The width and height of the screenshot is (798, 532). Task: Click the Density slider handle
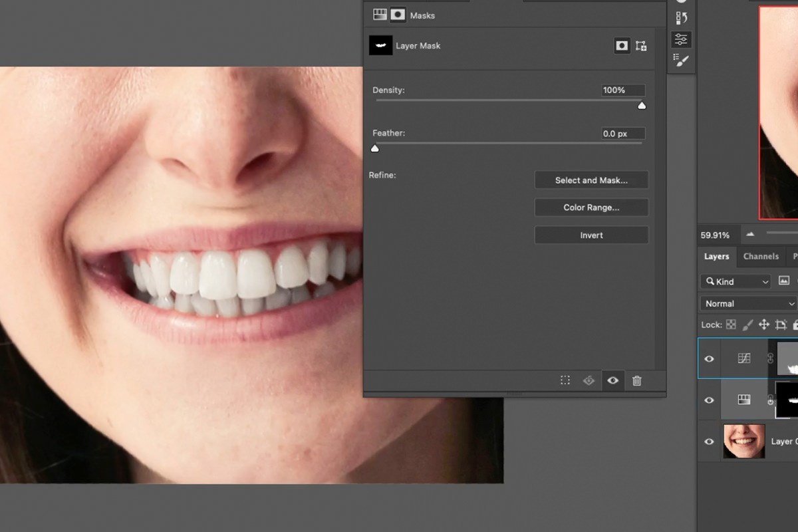pyautogui.click(x=642, y=105)
